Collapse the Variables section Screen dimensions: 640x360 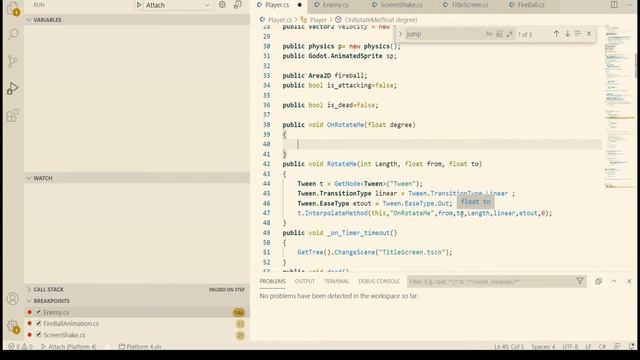tap(29, 20)
